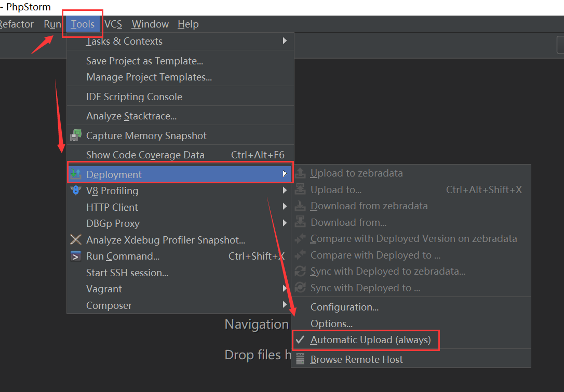Open the IDE Scripting Console

134,97
